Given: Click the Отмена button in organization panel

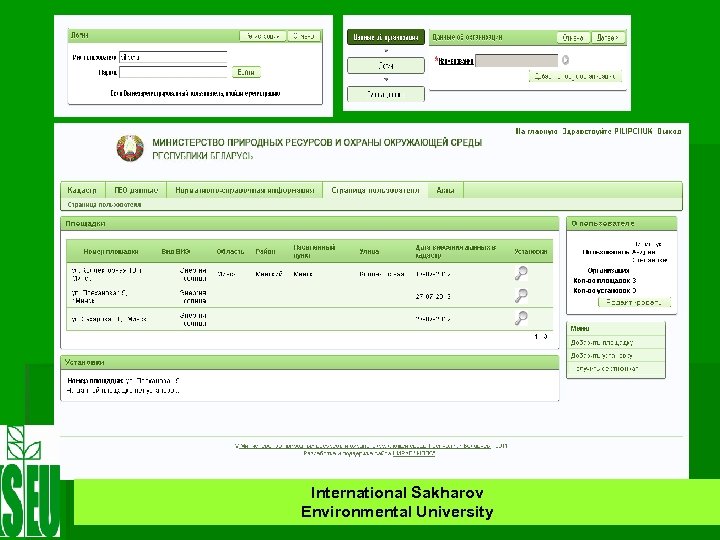Looking at the screenshot, I should point(573,38).
